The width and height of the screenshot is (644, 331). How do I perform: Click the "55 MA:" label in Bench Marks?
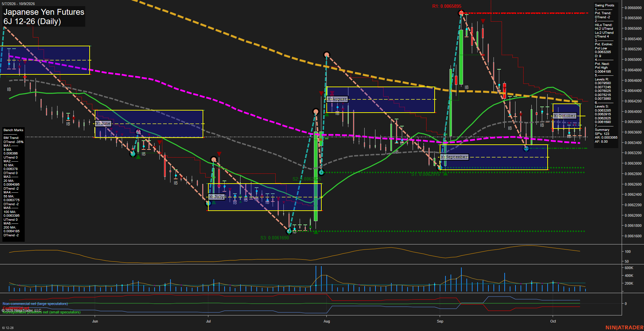click(x=9, y=196)
